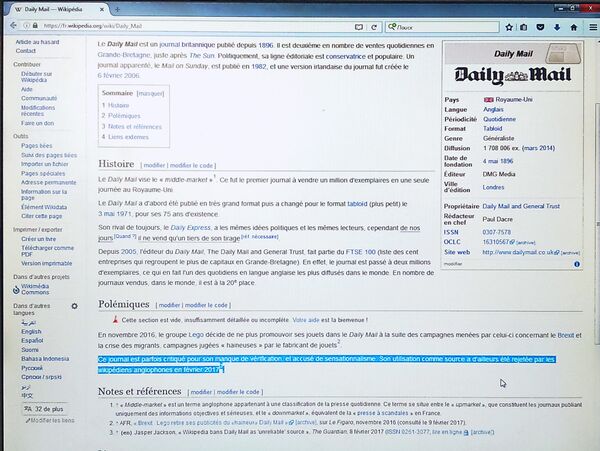Click 'modifier le code' next to Notes et références
Viewport: 600px width, 451px height.
238,392
